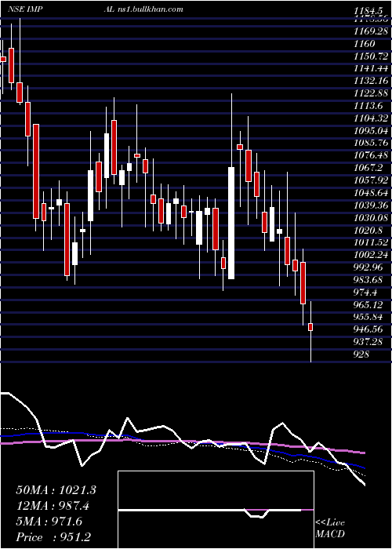392x549 pixels.
Task: Click the 1113.6 price level label
Action: point(368,106)
